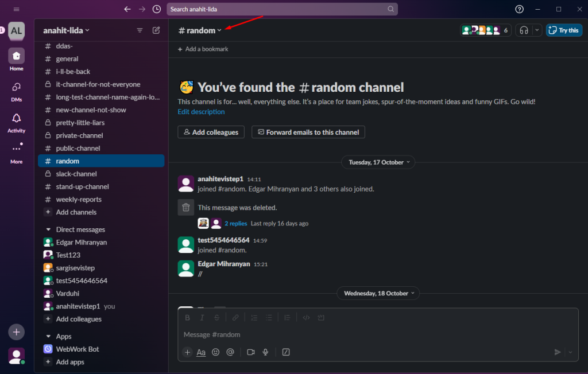Screen dimensions: 588x374
Task: Record an audio clip microphone icon
Action: coord(265,352)
